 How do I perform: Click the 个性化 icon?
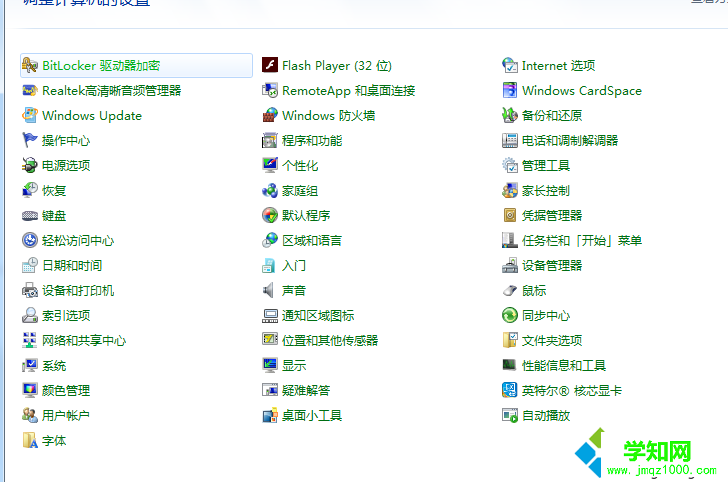pyautogui.click(x=270, y=165)
